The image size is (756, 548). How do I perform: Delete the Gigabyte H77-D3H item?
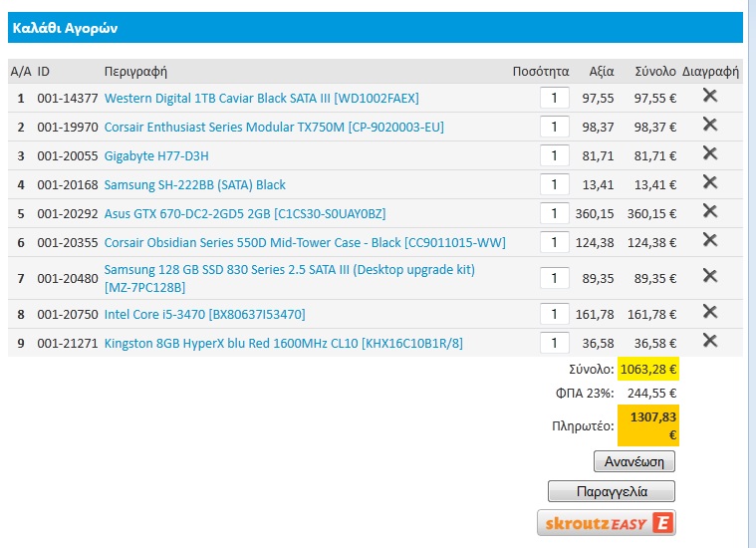pyautogui.click(x=710, y=153)
